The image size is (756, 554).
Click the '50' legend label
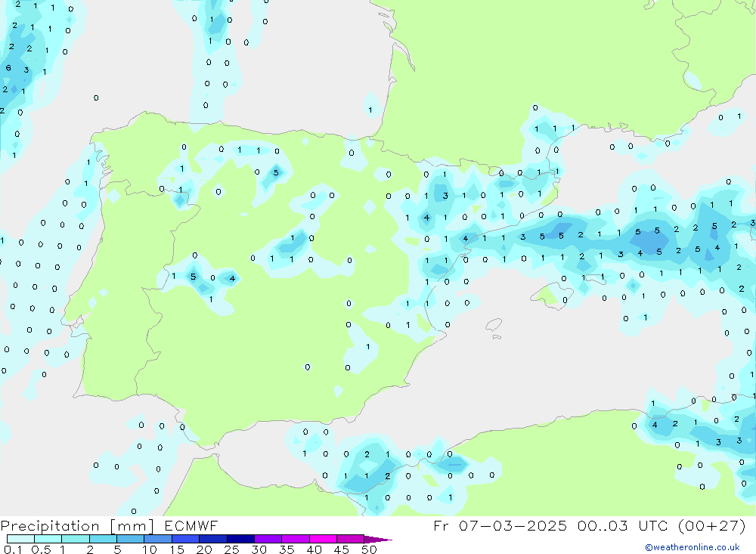369,549
